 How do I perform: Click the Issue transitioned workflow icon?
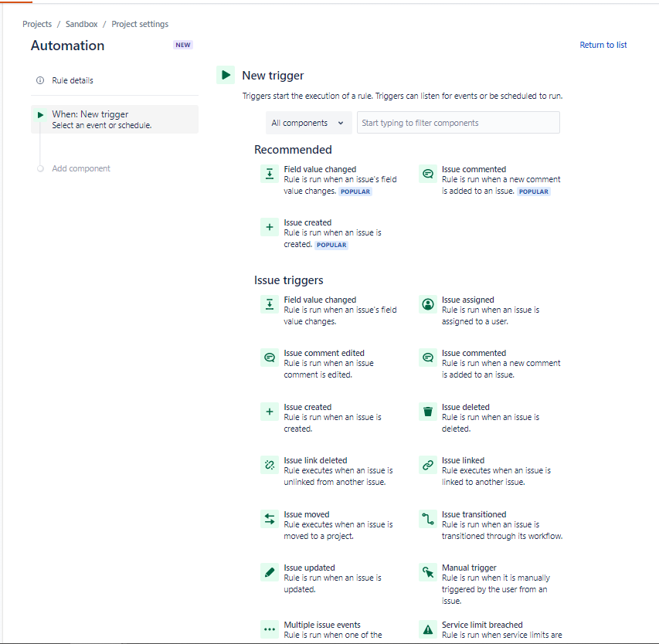click(x=428, y=519)
